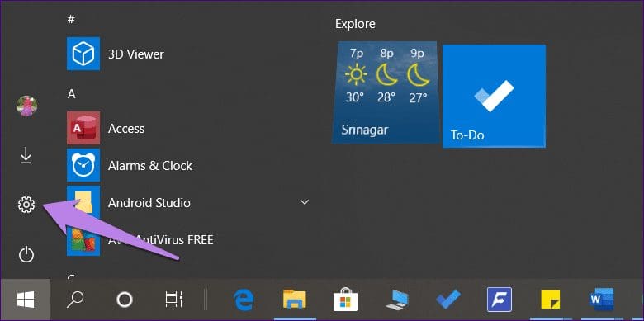Click the Windows Start button
The width and height of the screenshot is (644, 321).
(x=26, y=300)
